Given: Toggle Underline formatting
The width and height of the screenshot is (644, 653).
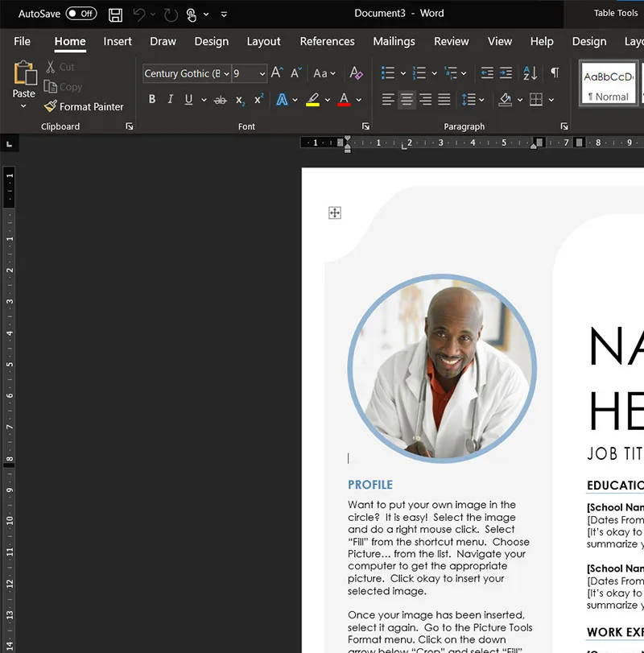Looking at the screenshot, I should pyautogui.click(x=188, y=99).
